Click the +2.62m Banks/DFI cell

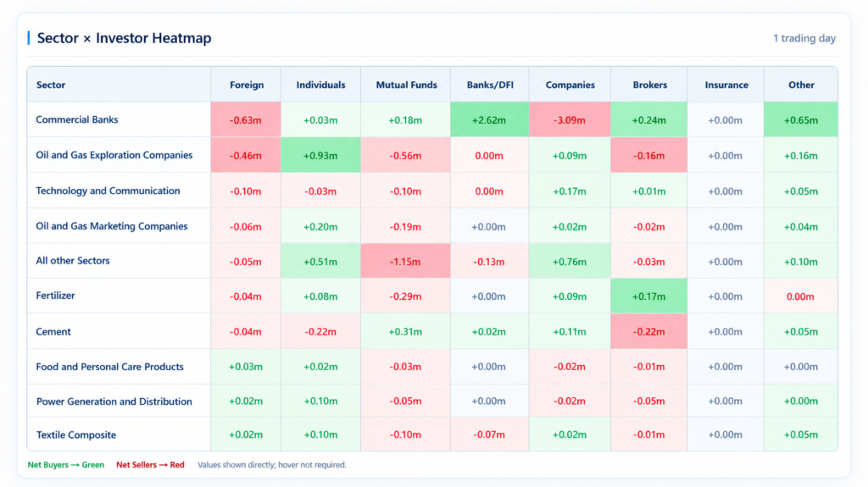489,119
